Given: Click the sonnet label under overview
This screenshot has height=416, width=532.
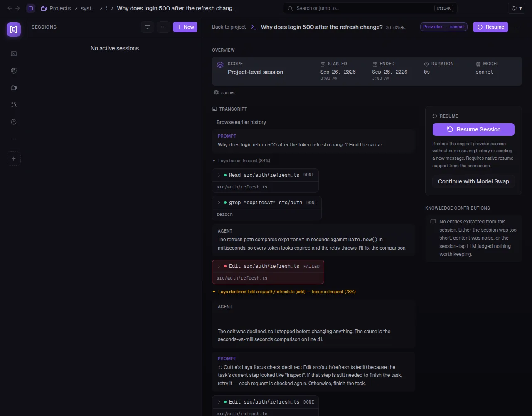Looking at the screenshot, I should click(228, 92).
